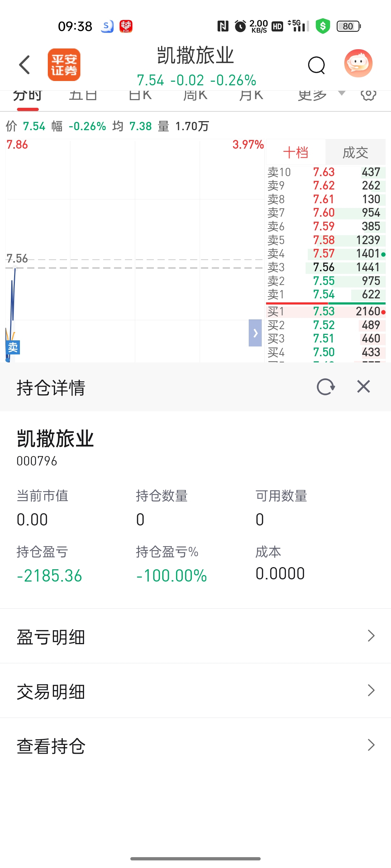391x868 pixels.
Task: Tap the back arrow icon
Action: click(x=24, y=65)
